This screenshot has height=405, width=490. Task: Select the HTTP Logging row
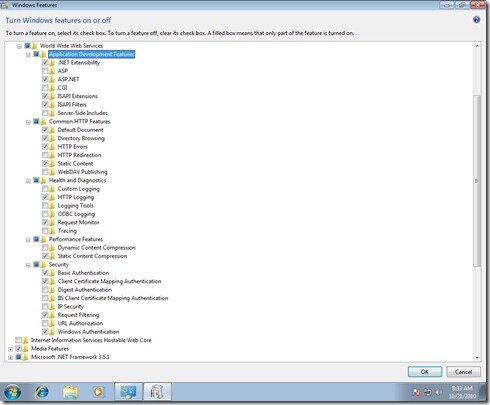pyautogui.click(x=76, y=197)
